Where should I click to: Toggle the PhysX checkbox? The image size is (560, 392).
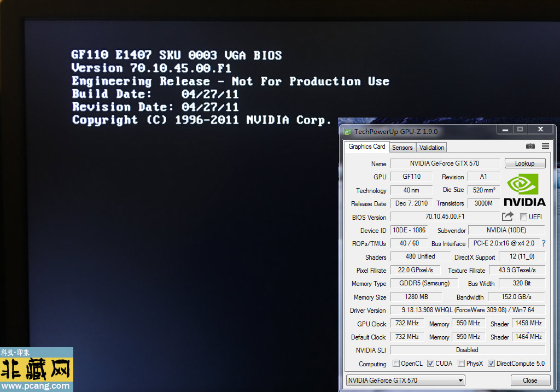tap(461, 364)
